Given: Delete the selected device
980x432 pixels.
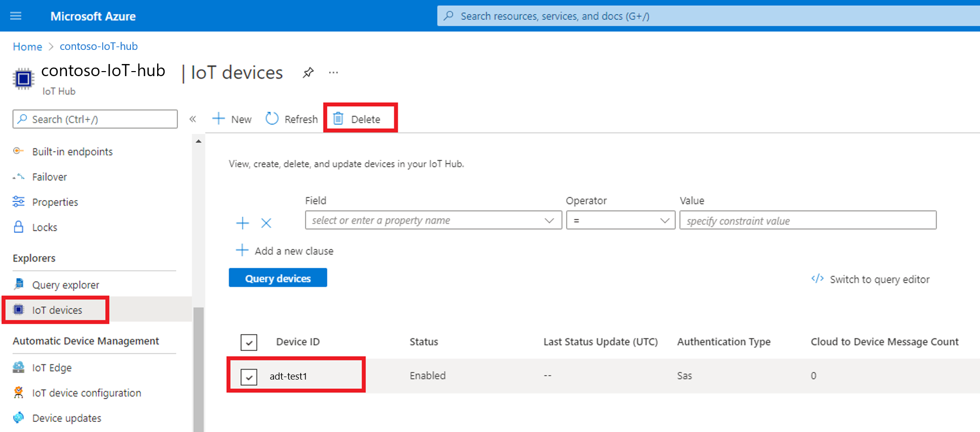Looking at the screenshot, I should 358,119.
